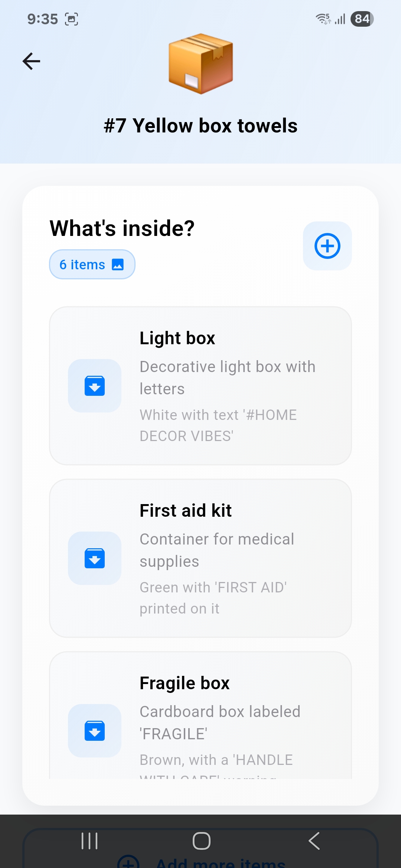Tap the package box emoji above the title
The width and height of the screenshot is (401, 868).
click(x=200, y=64)
